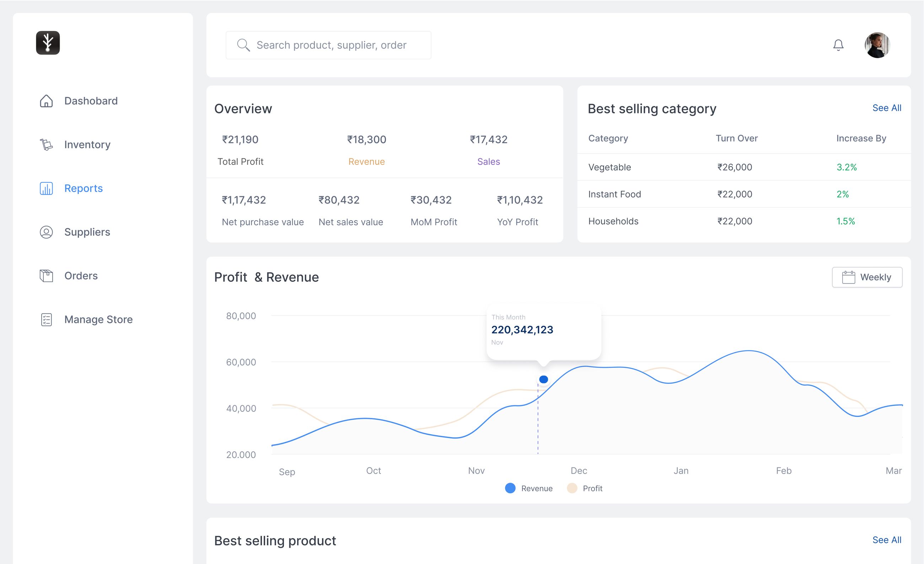Click See All for best selling category

click(887, 108)
